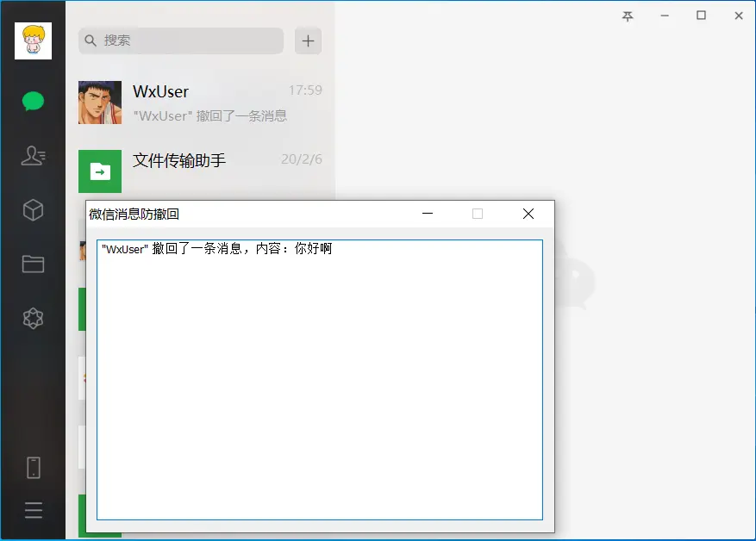
Task: Click the plus button to start group chat
Action: tap(308, 41)
